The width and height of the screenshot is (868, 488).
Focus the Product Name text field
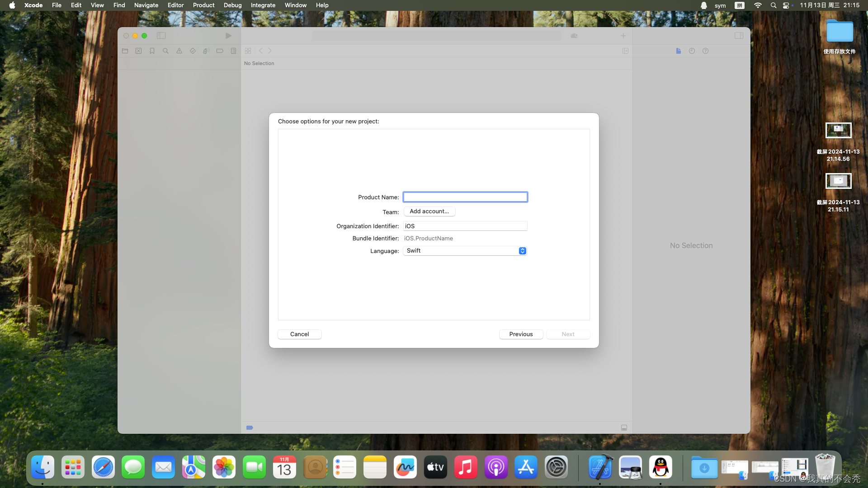(x=465, y=197)
